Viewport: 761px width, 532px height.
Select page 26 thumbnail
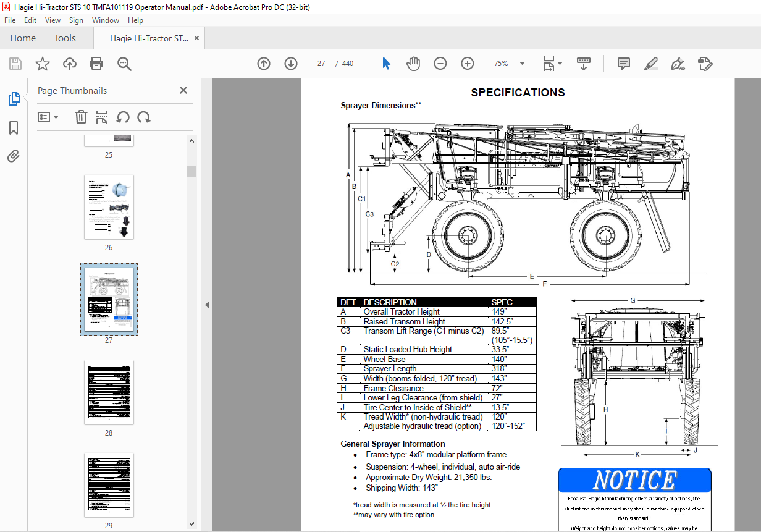click(x=109, y=207)
